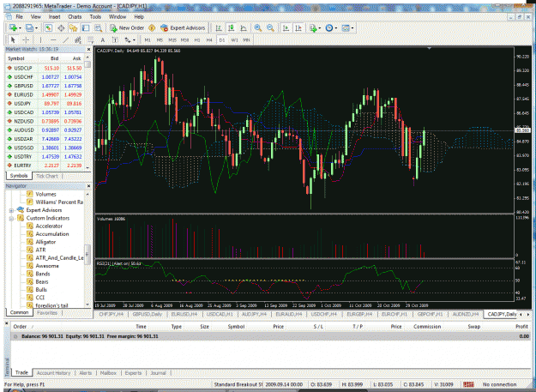Switch chart to candlesticks
This screenshot has height=392, width=536.
231,28
